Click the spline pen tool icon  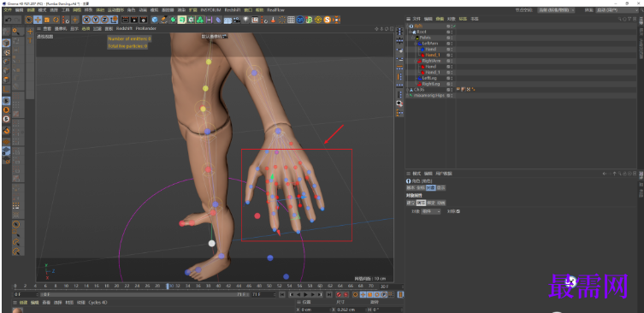tap(163, 20)
